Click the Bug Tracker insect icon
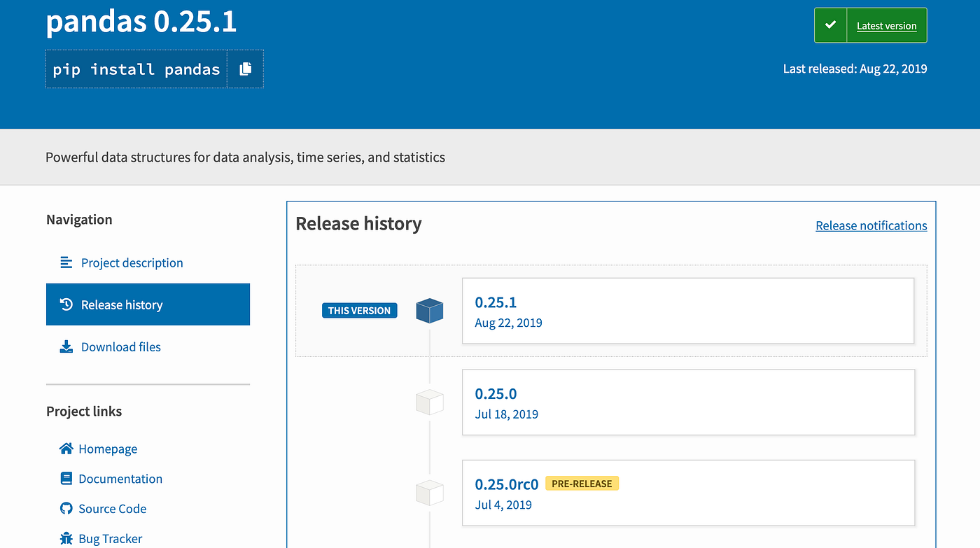980x548 pixels. click(x=66, y=539)
